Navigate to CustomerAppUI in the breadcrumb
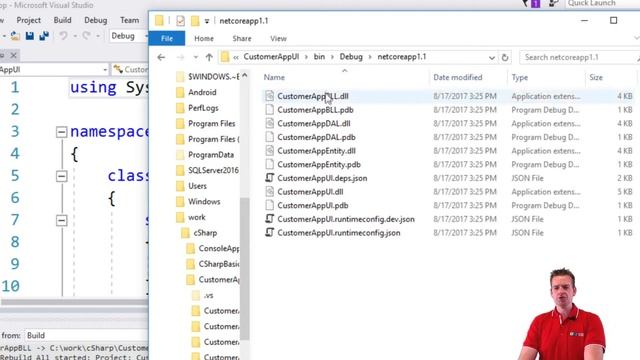This screenshot has width=640, height=360. (x=271, y=57)
